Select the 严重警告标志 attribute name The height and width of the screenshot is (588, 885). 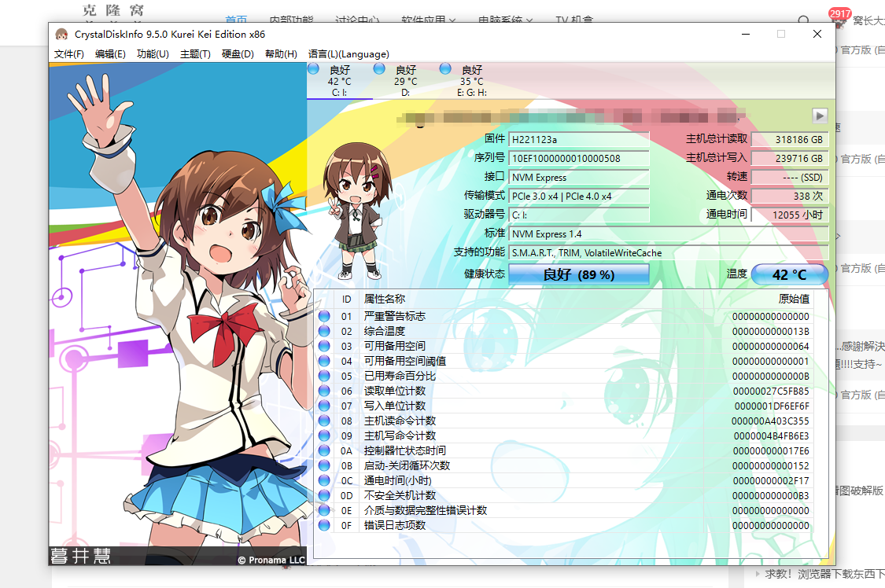pyautogui.click(x=395, y=316)
